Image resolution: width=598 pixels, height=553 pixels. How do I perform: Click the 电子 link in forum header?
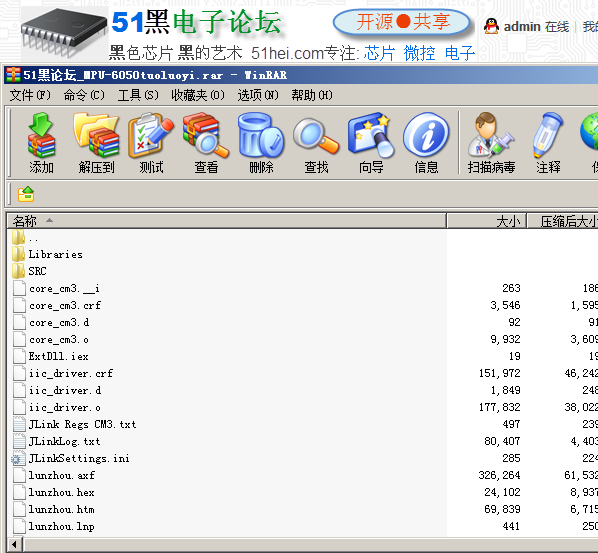coord(460,53)
